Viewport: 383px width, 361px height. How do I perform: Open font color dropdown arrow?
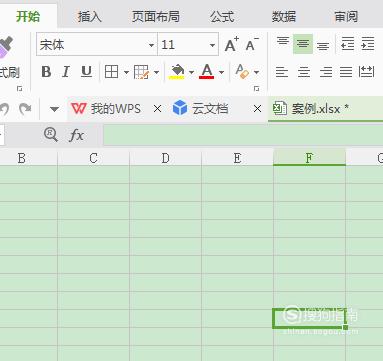tap(221, 72)
